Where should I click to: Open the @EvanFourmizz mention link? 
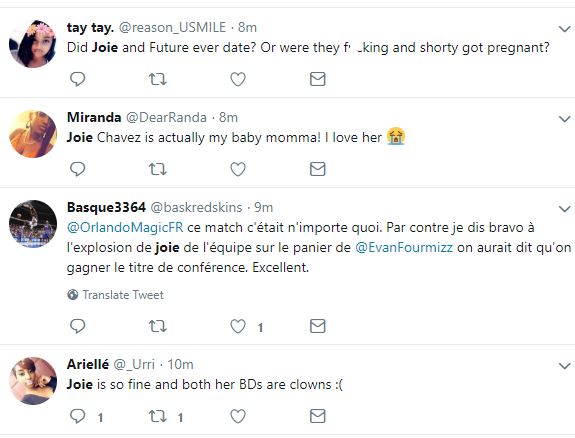(x=404, y=247)
